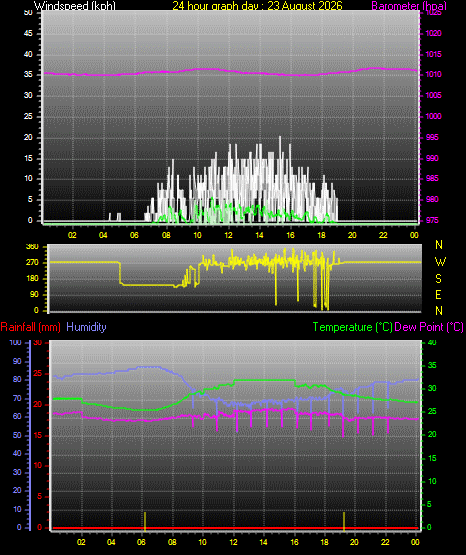Click the "Humidity" legend label
The height and width of the screenshot is (555, 466).
86,327
